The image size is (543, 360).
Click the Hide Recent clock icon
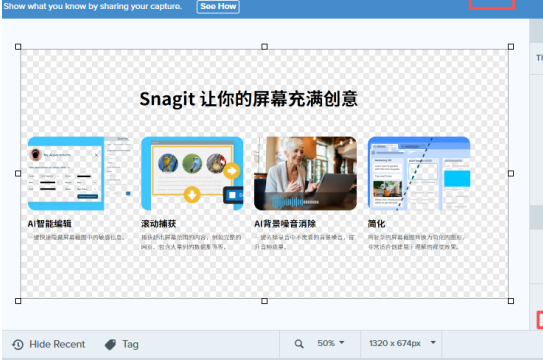coord(18,345)
